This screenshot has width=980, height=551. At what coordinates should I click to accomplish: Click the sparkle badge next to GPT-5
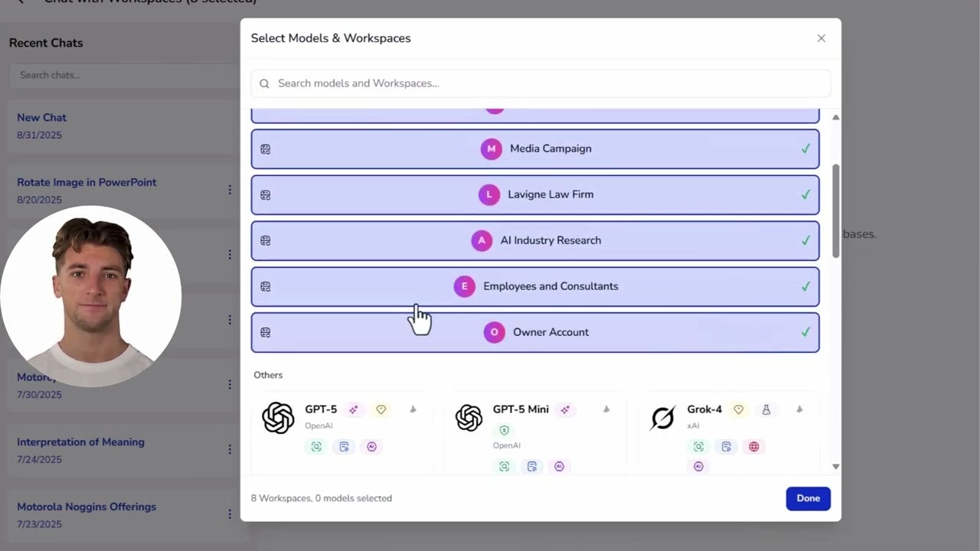[x=354, y=409]
